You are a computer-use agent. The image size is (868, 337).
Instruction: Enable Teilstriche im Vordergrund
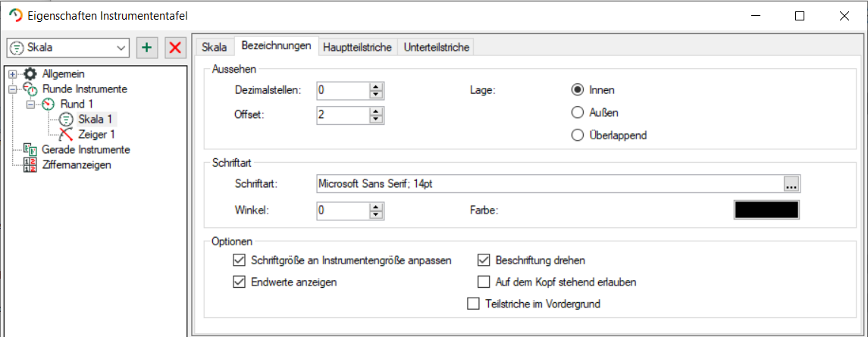point(474,304)
